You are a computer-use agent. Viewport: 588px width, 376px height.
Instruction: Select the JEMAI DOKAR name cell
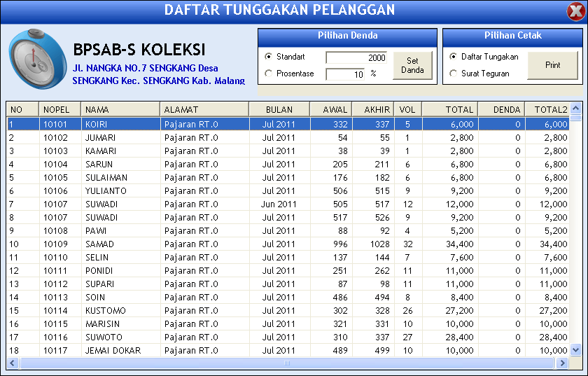pos(120,351)
